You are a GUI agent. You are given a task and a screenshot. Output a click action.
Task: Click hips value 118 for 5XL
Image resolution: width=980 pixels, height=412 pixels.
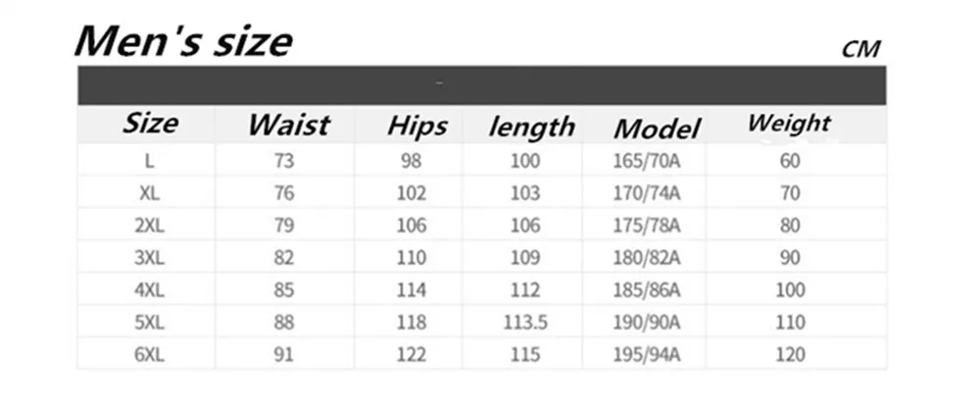pos(412,323)
